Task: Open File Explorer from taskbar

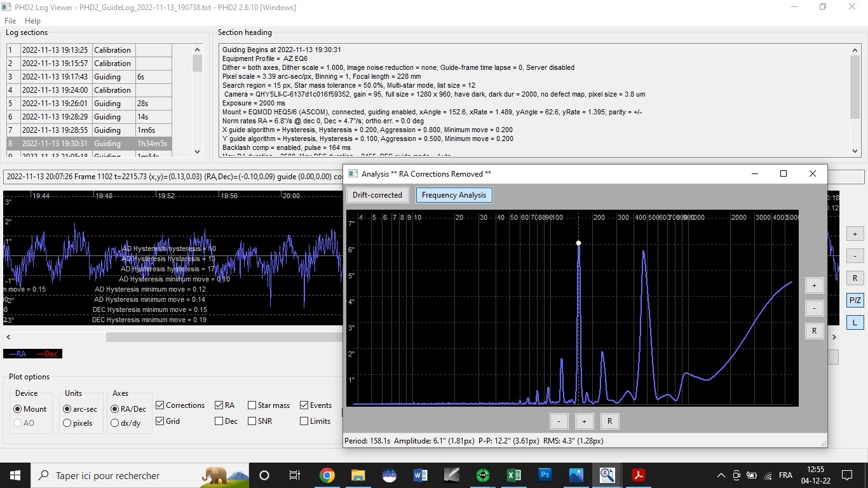Action: (358, 475)
